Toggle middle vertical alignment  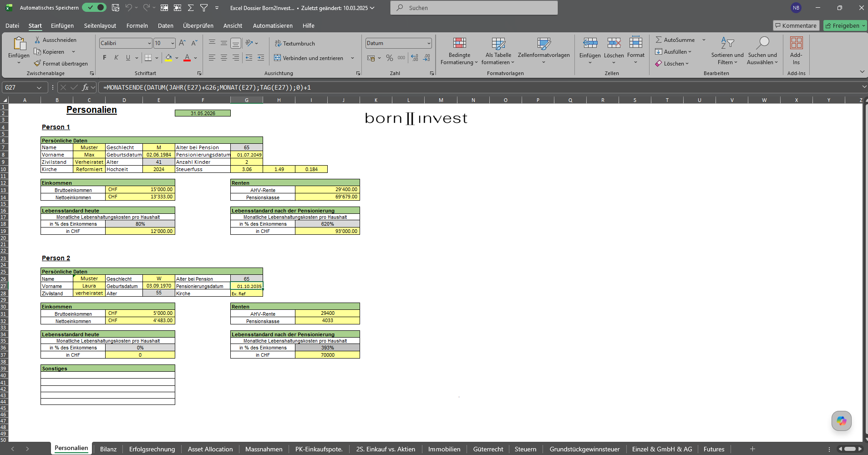[224, 43]
